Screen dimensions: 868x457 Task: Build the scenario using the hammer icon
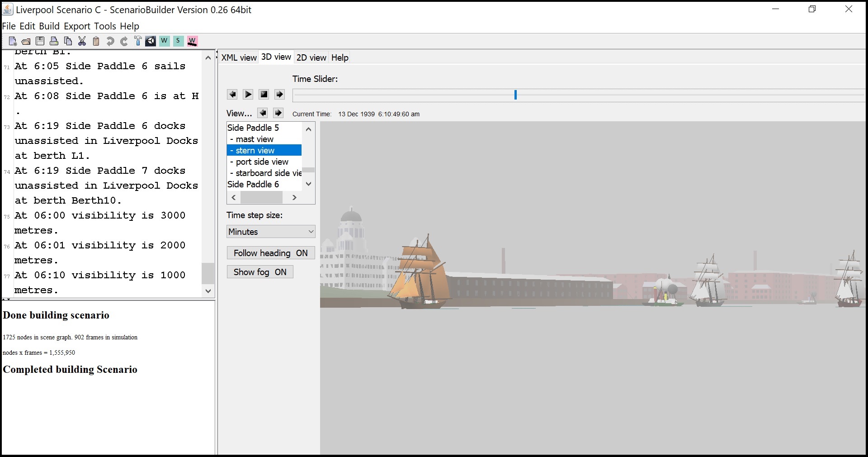tap(137, 41)
